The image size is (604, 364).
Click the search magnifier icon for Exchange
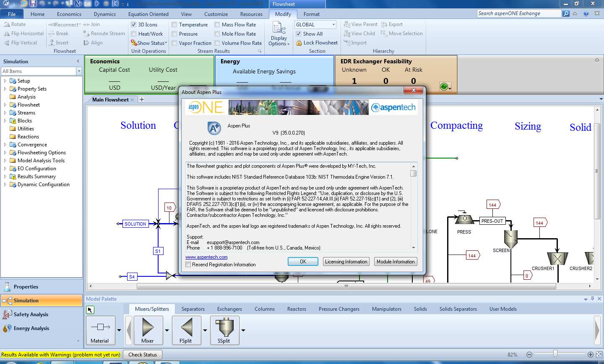click(566, 13)
